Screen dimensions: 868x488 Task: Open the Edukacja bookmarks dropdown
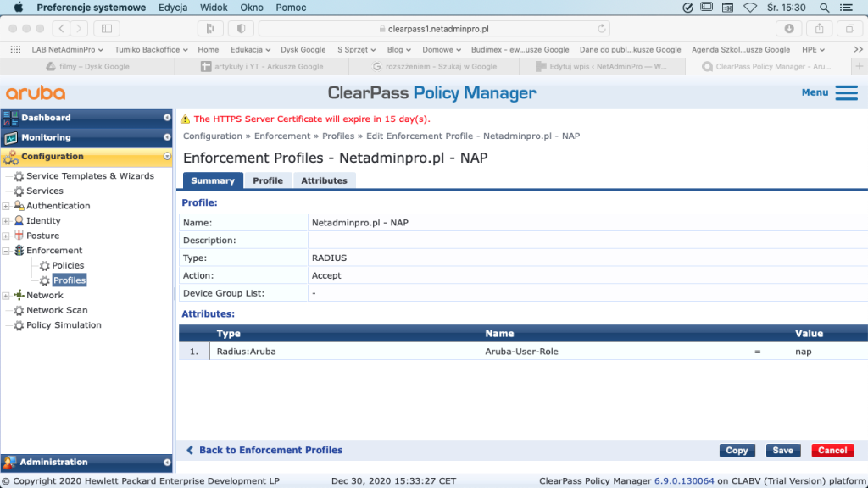click(x=250, y=49)
